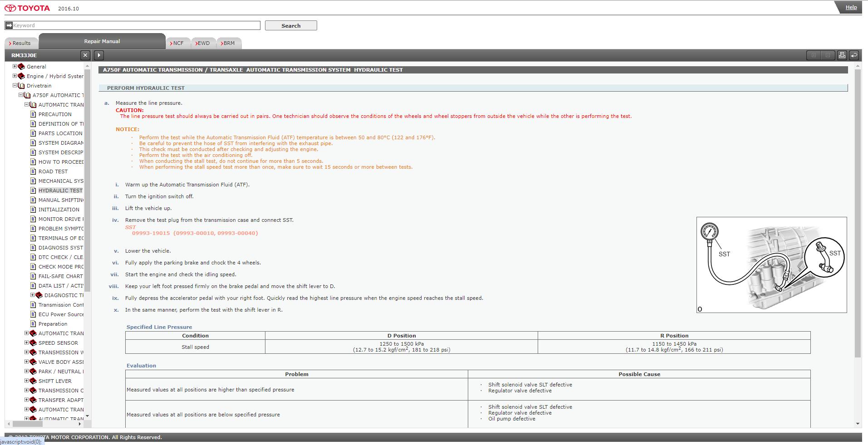Click the back arrow icon in the toolbar
The image size is (868, 445).
[853, 55]
